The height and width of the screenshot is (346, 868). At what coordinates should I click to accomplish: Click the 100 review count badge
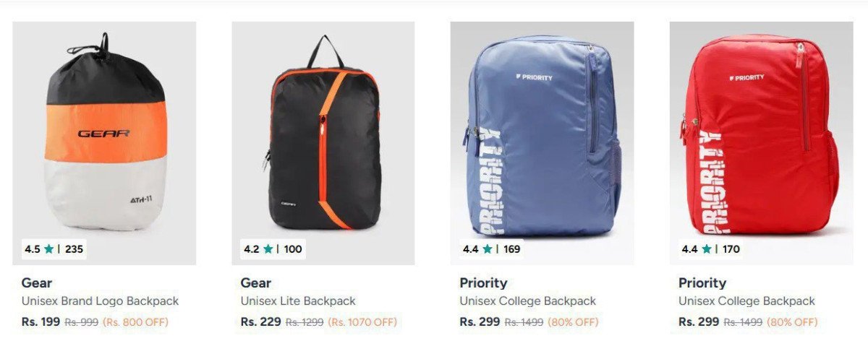[x=293, y=249]
